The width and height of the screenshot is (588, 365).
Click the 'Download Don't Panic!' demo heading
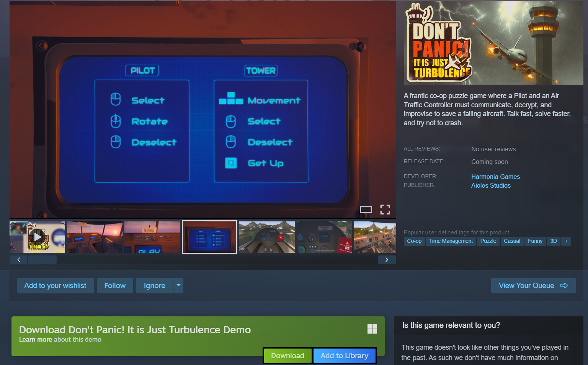[135, 330]
